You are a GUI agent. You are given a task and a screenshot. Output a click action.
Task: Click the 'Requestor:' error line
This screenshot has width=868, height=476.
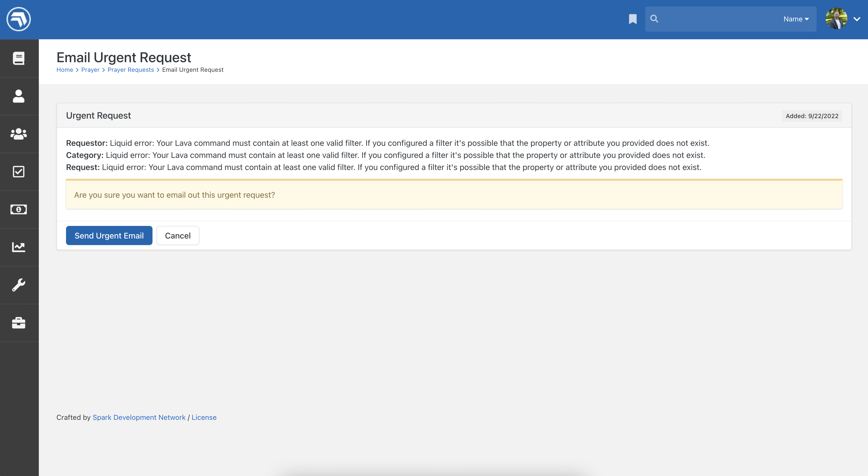tap(388, 143)
